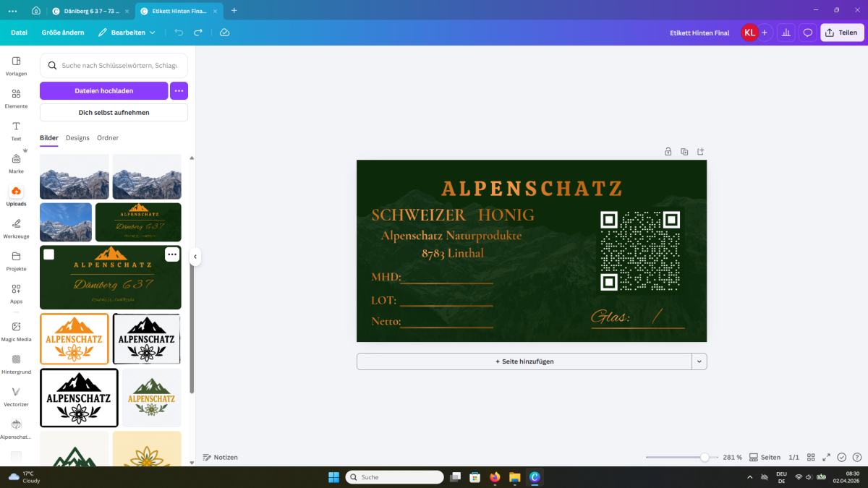Lock the page using padlock icon
The image size is (868, 488).
(668, 152)
